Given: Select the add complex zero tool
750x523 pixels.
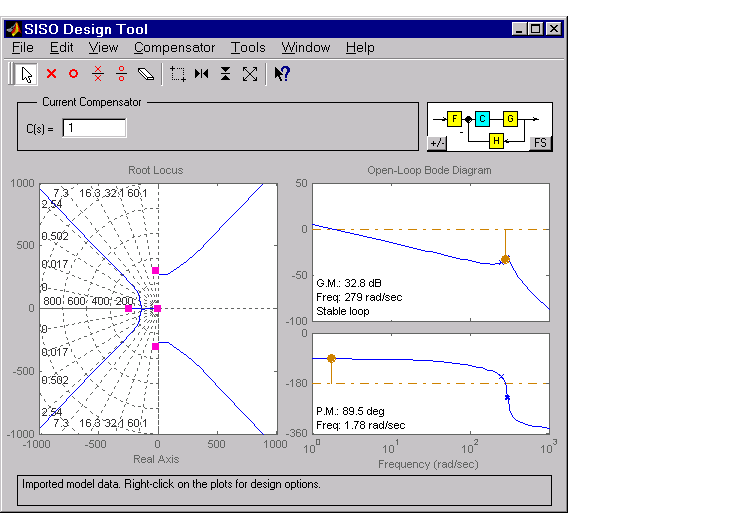Looking at the screenshot, I should click(121, 73).
